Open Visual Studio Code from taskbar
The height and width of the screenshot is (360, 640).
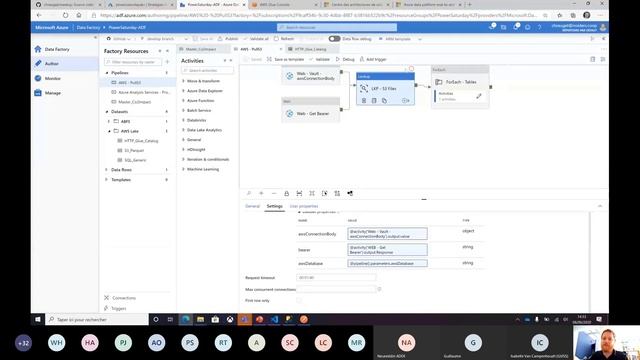tap(274, 319)
